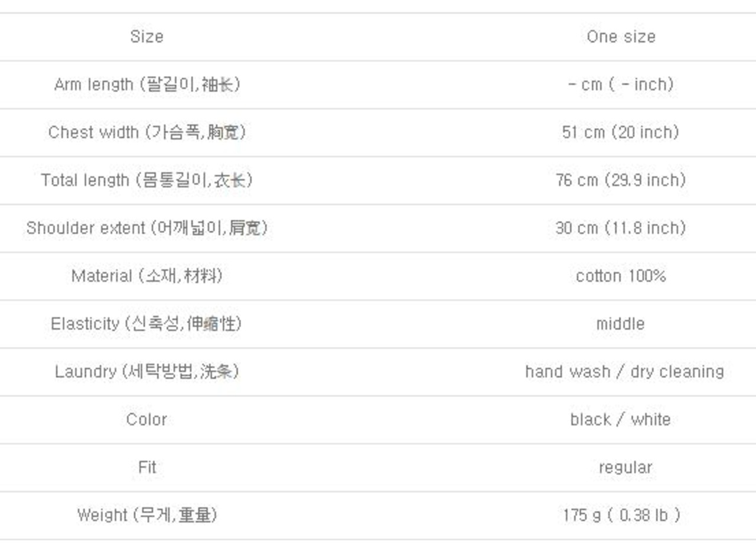Viewport: 756px width, 547px height.
Task: Select the 51 cm (20 inch) value
Action: tap(621, 132)
